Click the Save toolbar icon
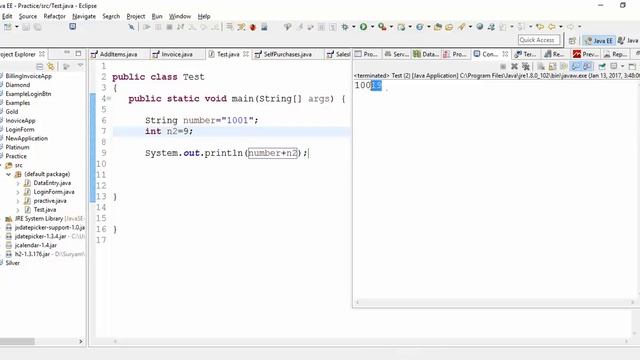Viewport: 640px width, 360px height. 26,27
